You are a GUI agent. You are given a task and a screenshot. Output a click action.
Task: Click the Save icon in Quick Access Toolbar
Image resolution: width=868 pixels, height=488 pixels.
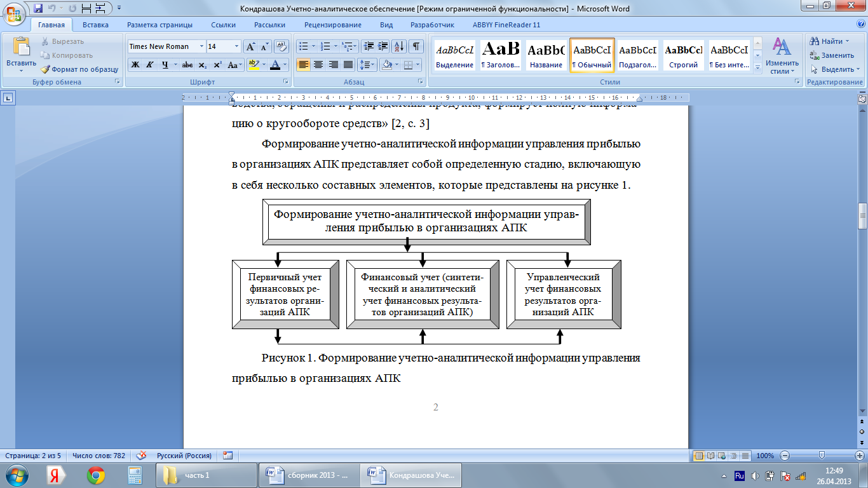(37, 8)
